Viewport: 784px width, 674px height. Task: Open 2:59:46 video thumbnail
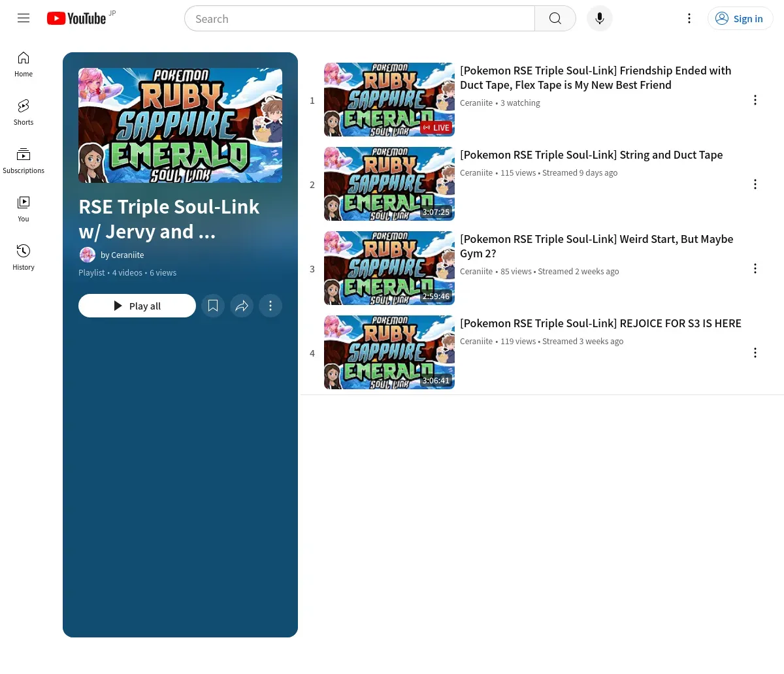[x=389, y=268]
